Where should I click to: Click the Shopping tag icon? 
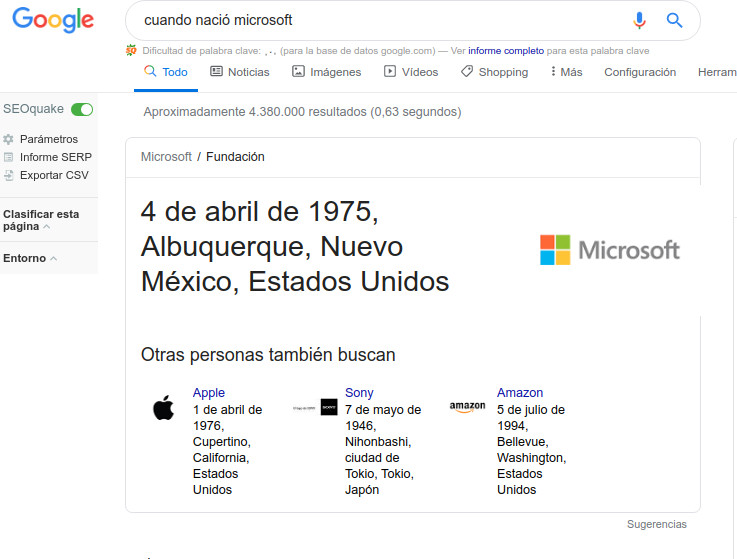[x=467, y=71]
